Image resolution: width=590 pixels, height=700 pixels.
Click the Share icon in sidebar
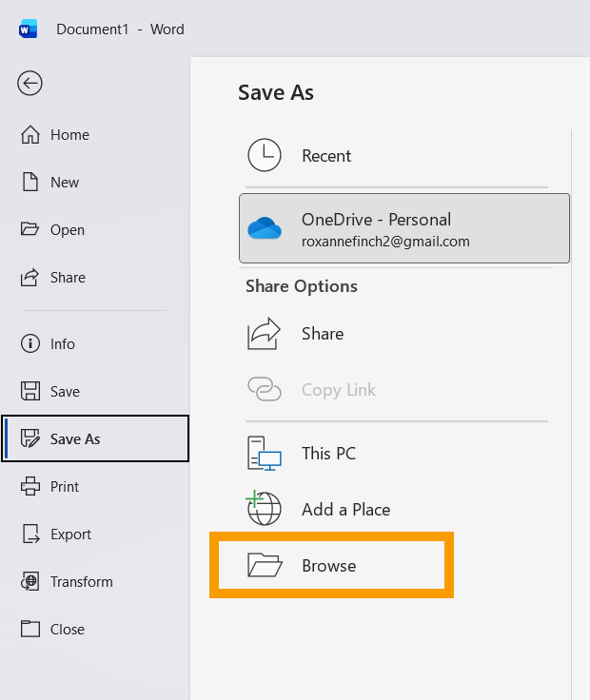pyautogui.click(x=30, y=278)
